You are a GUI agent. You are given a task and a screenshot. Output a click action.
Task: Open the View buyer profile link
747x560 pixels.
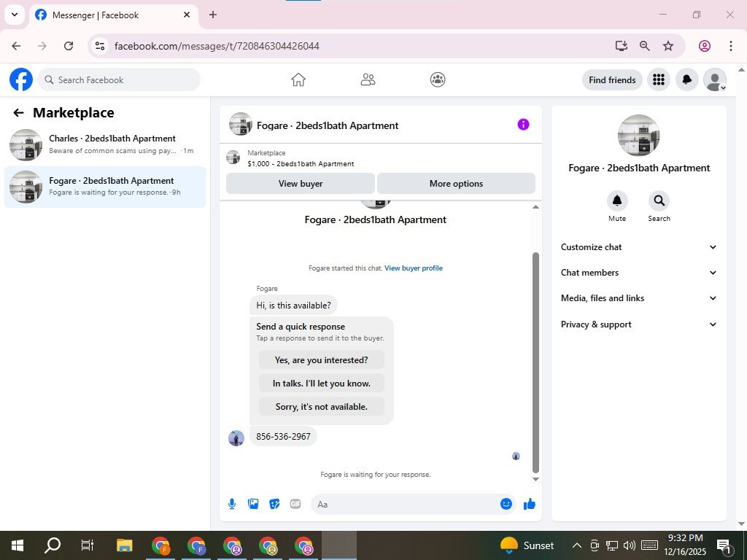click(413, 268)
